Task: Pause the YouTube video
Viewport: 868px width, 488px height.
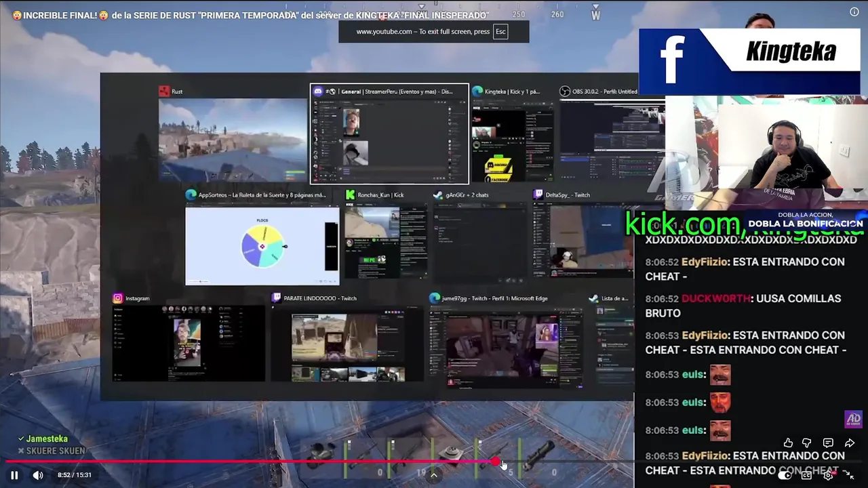Action: click(x=14, y=475)
